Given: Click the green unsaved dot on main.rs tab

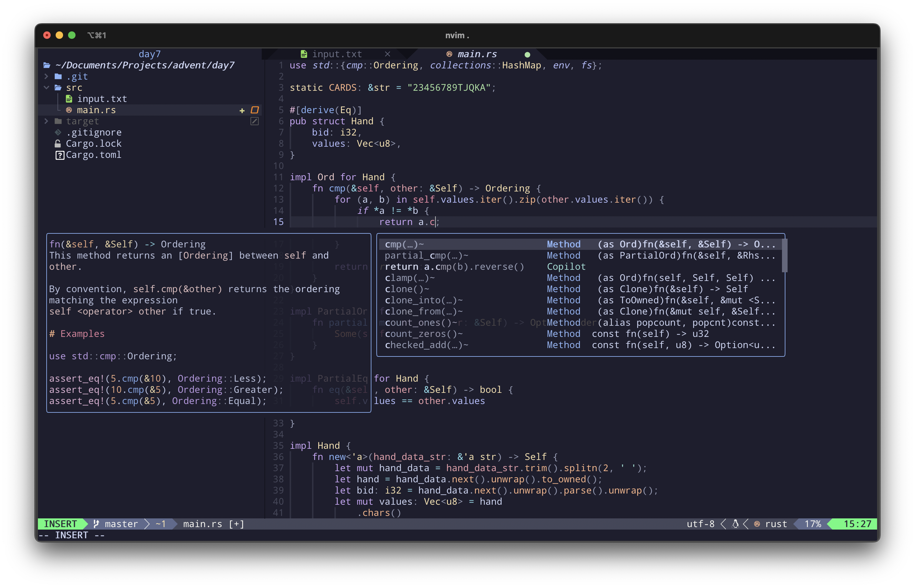Looking at the screenshot, I should [x=527, y=54].
